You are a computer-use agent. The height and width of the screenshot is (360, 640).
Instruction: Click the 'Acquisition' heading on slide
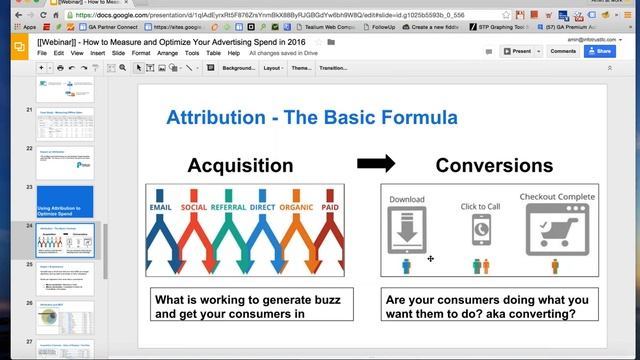click(240, 165)
